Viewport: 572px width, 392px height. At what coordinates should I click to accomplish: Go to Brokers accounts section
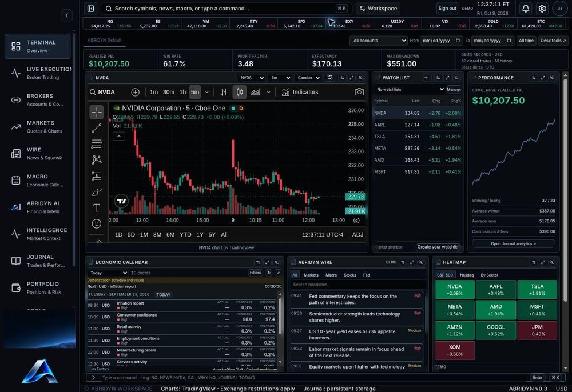[38, 100]
